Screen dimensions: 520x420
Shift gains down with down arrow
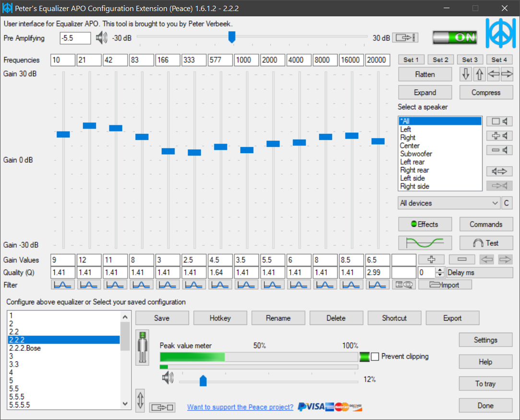(466, 74)
